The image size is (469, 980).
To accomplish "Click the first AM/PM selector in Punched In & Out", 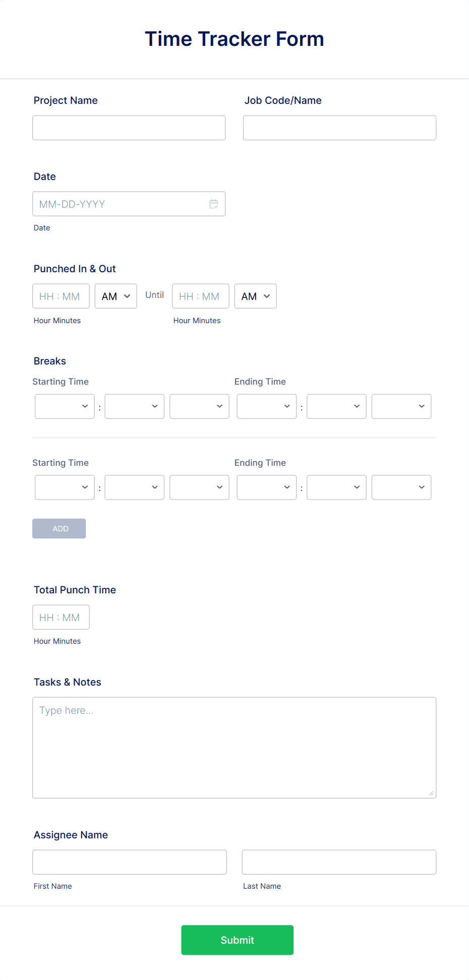I will 115,296.
